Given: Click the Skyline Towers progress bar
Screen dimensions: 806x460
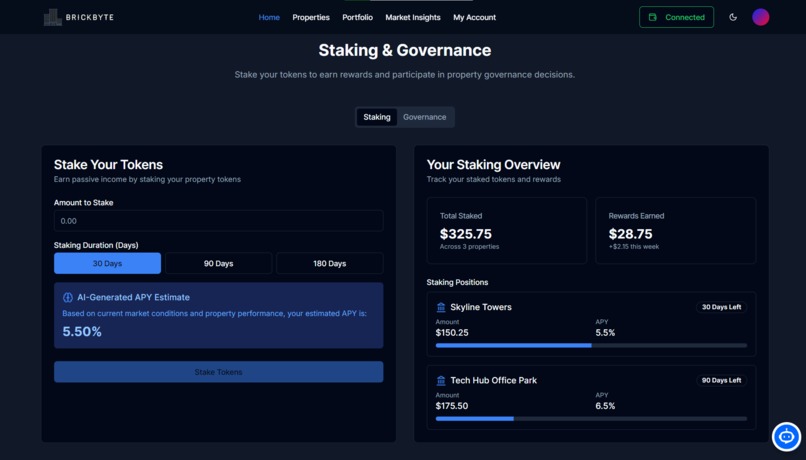Looking at the screenshot, I should click(x=591, y=345).
